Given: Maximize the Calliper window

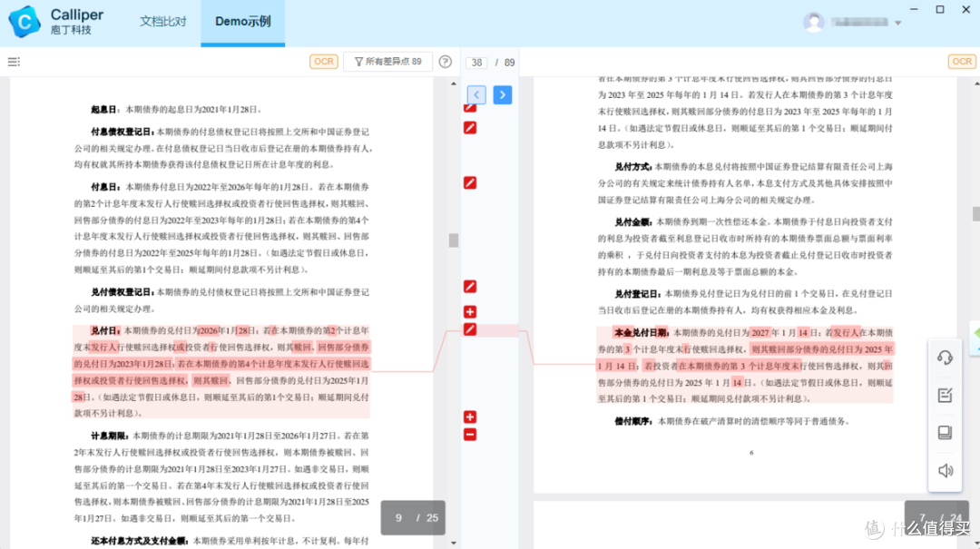Looking at the screenshot, I should click(940, 9).
